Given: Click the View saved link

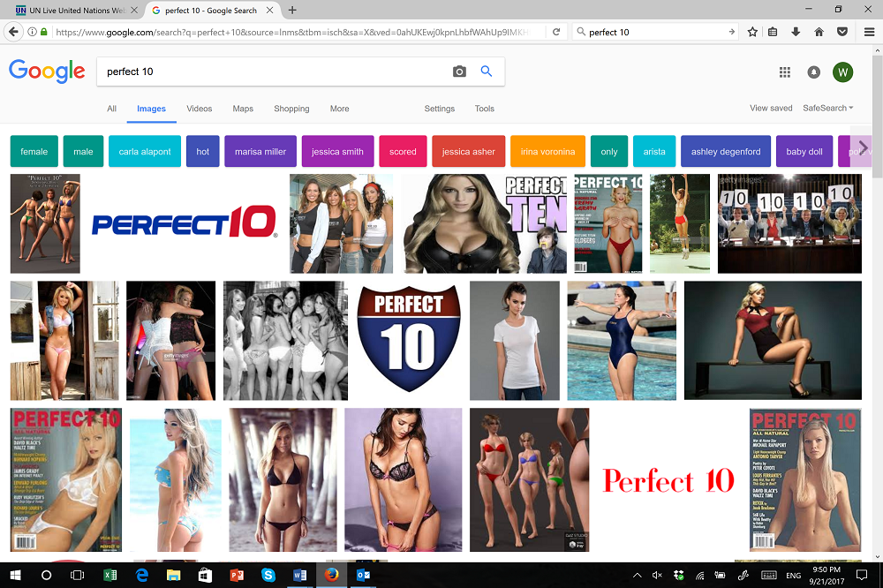Looking at the screenshot, I should click(x=770, y=107).
